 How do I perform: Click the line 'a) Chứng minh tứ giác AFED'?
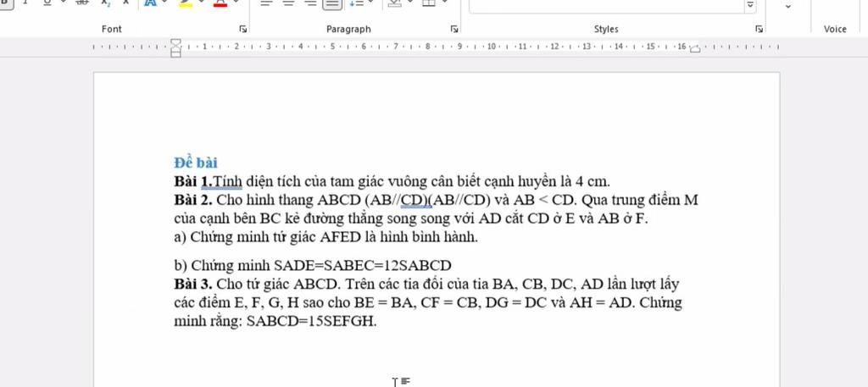click(x=325, y=237)
